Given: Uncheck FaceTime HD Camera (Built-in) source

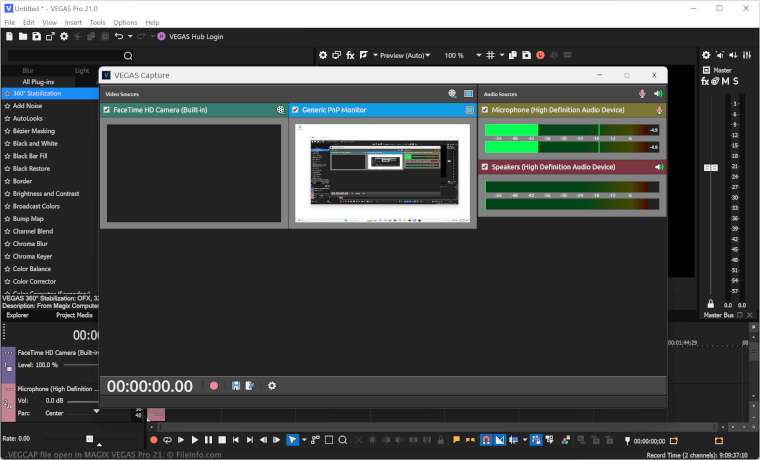Looking at the screenshot, I should click(107, 110).
